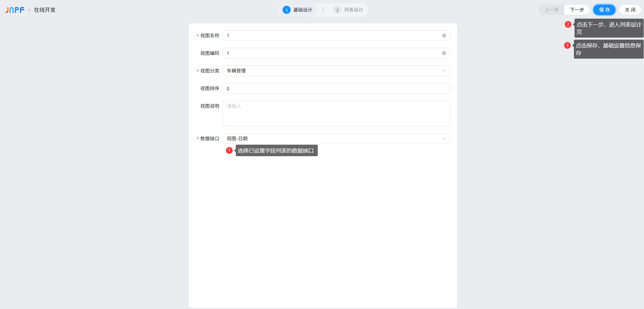644x309 pixels.
Task: Click the 视图排序 number input
Action: click(x=336, y=88)
